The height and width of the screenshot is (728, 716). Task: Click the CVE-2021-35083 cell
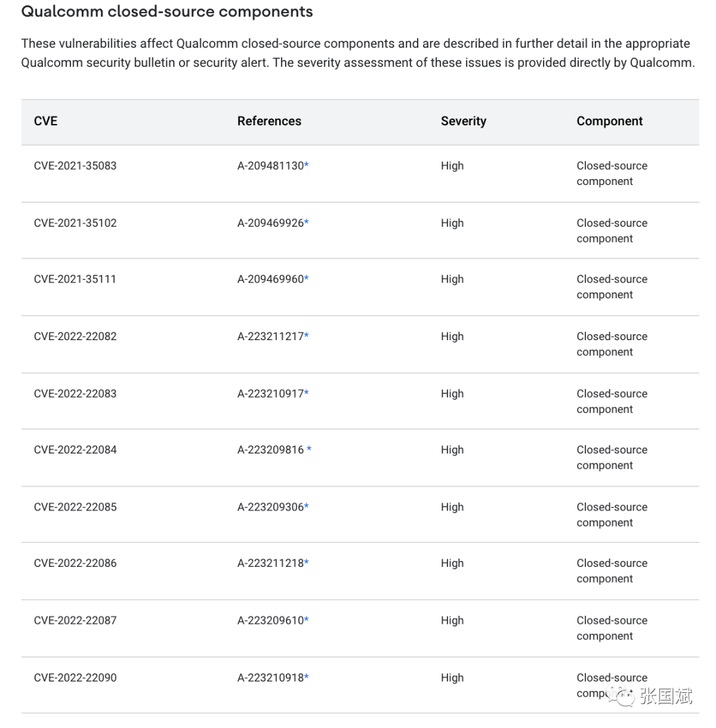click(75, 166)
